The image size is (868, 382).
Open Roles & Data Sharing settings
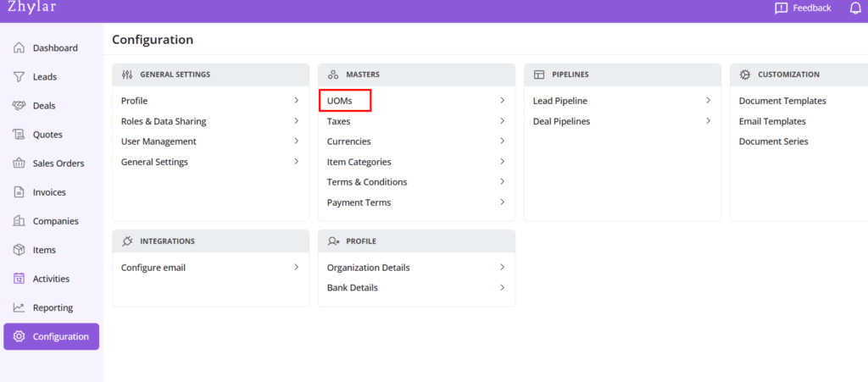(164, 121)
